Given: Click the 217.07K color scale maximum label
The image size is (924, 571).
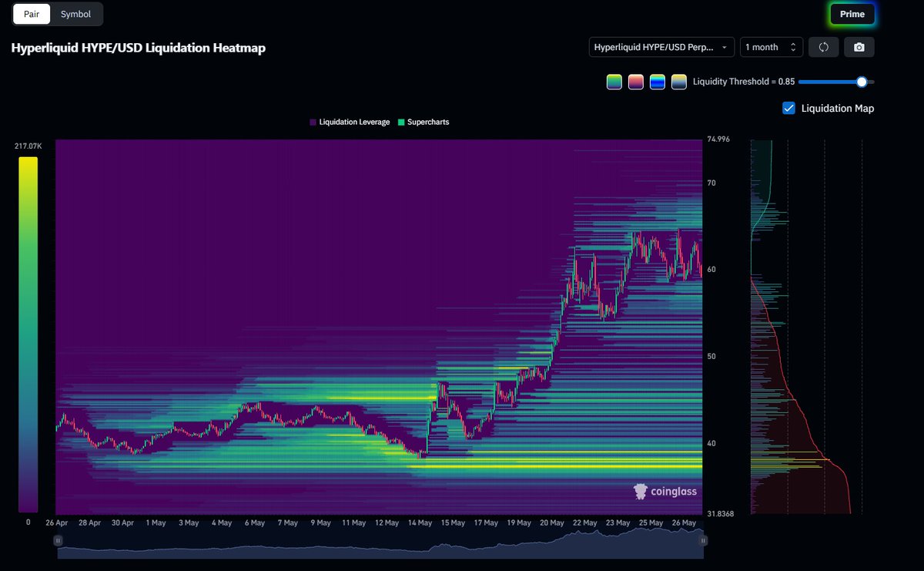Looking at the screenshot, I should point(28,146).
